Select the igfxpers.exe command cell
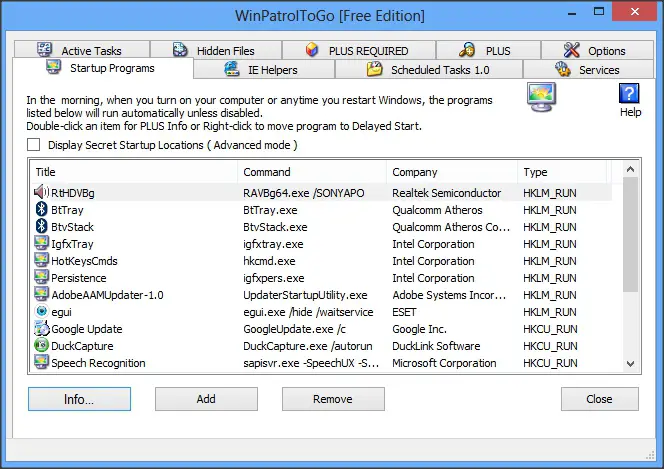664x469 pixels. point(274,278)
